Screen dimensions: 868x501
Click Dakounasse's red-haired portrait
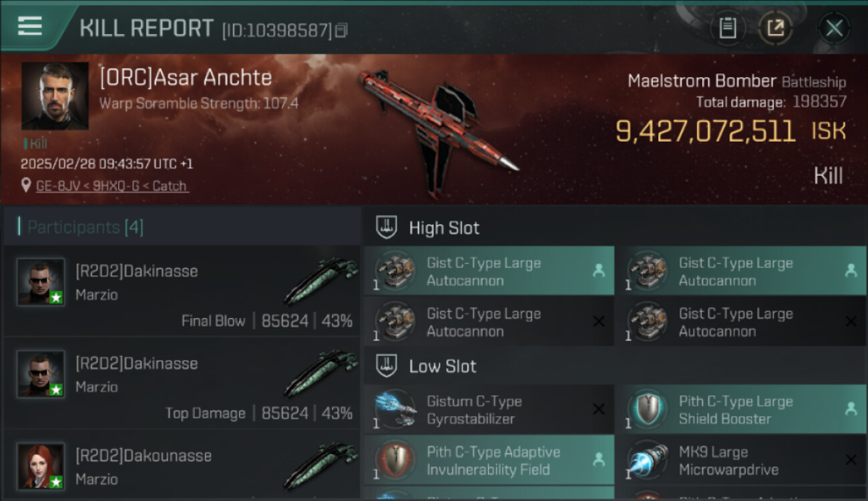tap(41, 466)
